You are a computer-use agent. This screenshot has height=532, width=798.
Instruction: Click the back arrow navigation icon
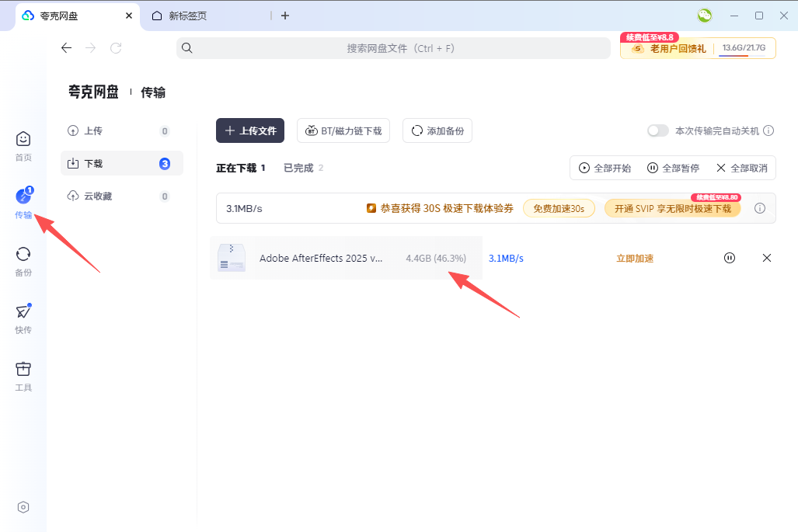[x=66, y=47]
